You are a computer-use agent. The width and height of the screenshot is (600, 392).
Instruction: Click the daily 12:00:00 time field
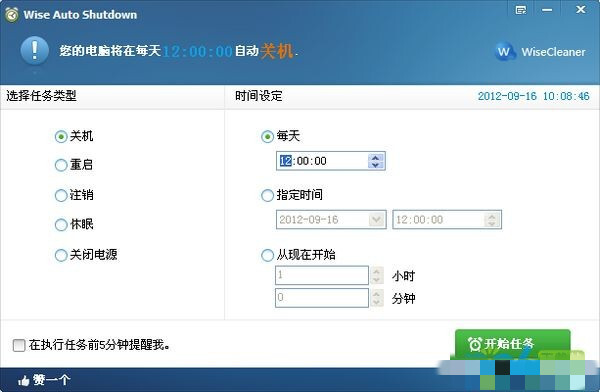(331, 161)
